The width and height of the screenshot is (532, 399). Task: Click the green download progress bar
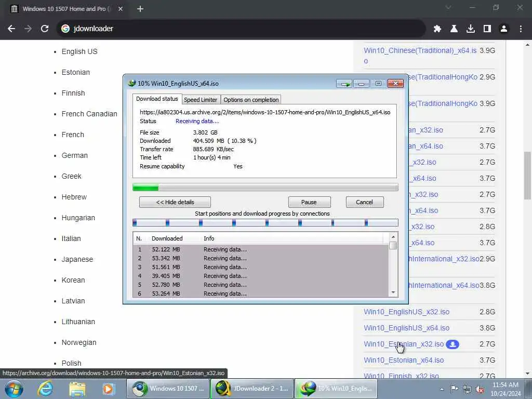(265, 187)
